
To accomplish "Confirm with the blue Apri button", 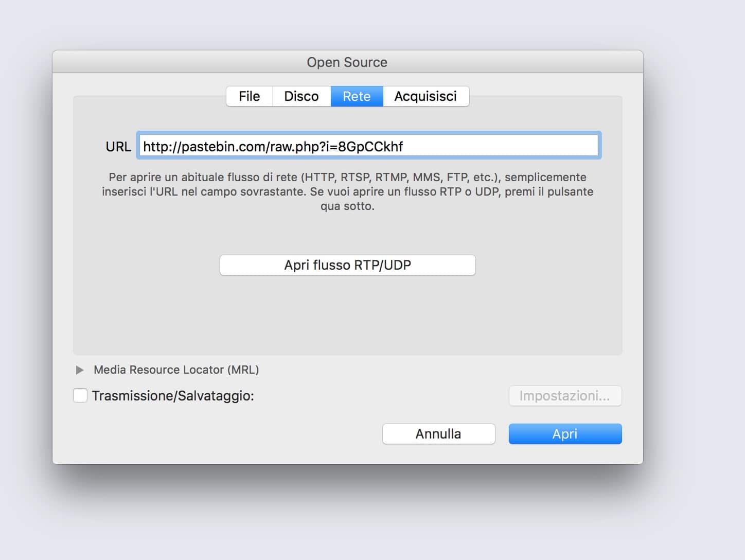I will coord(565,434).
